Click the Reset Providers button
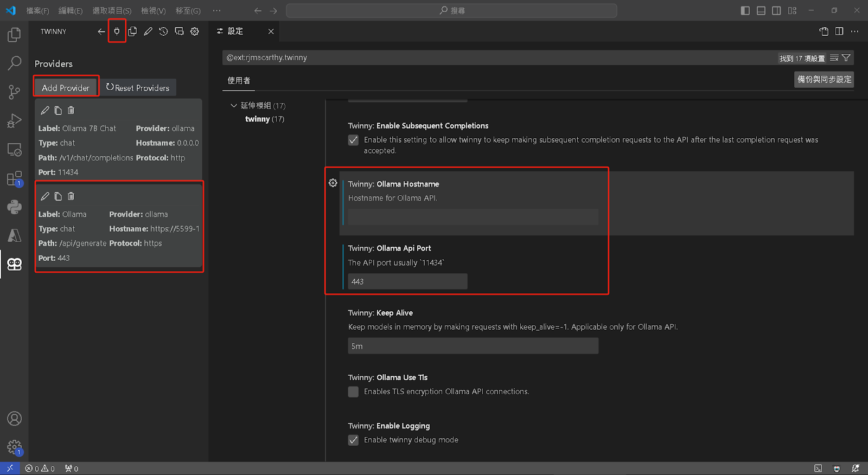The image size is (868, 475). click(138, 87)
